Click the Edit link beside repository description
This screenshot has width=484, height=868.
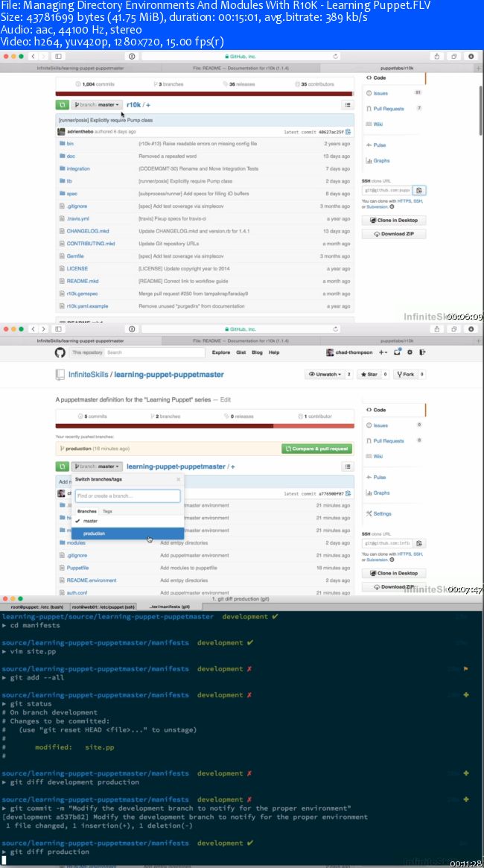225,399
